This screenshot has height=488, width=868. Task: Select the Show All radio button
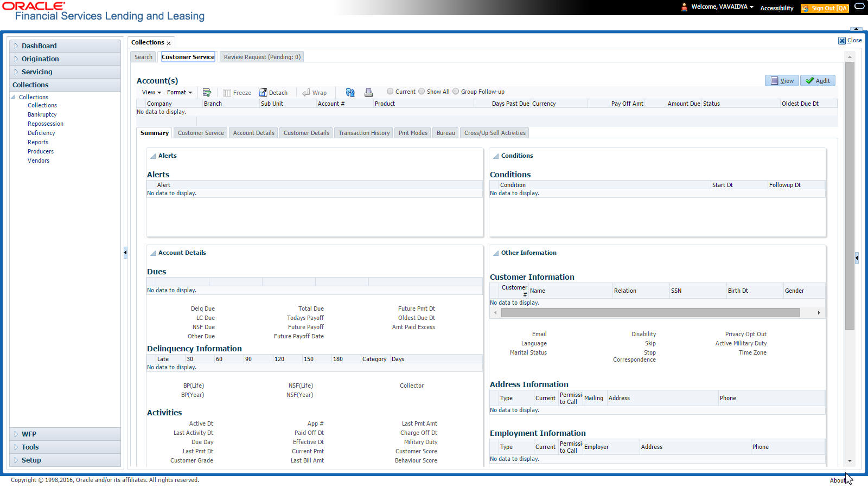[x=422, y=92]
